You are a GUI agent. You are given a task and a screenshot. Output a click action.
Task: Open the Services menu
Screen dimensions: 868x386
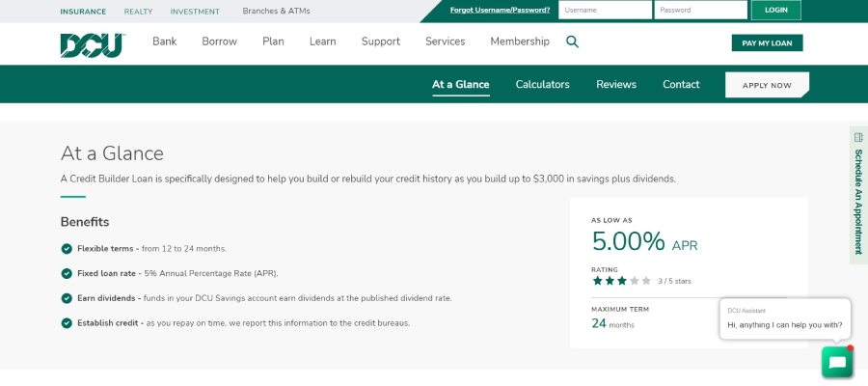[445, 41]
